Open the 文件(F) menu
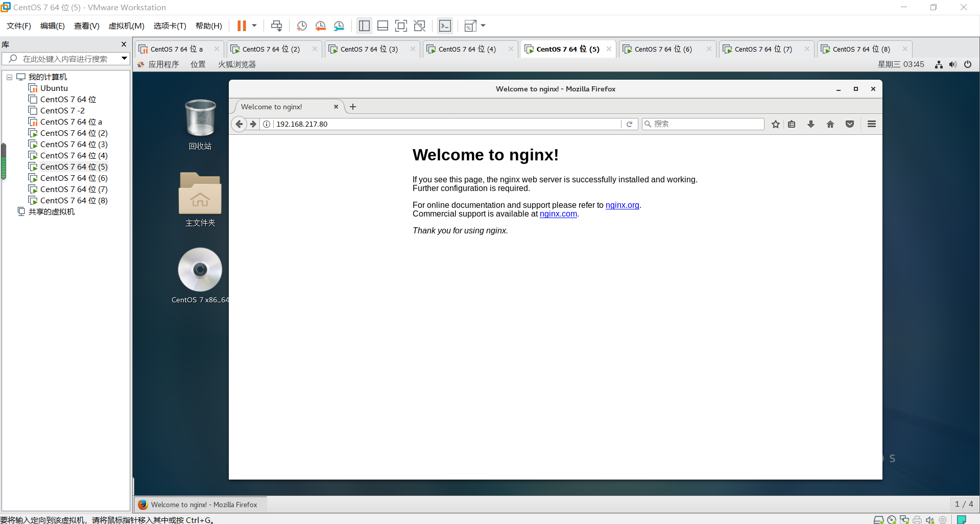Screen dimensions: 980x524 (19, 26)
